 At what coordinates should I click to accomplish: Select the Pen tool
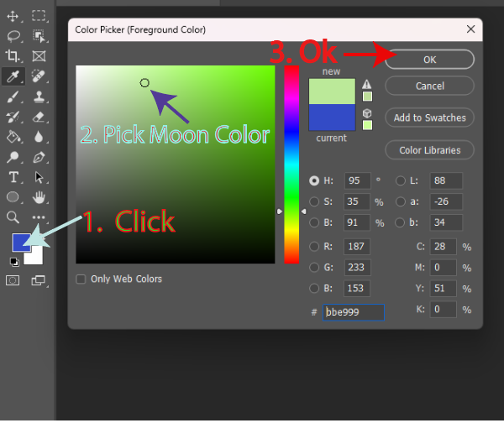tap(39, 158)
